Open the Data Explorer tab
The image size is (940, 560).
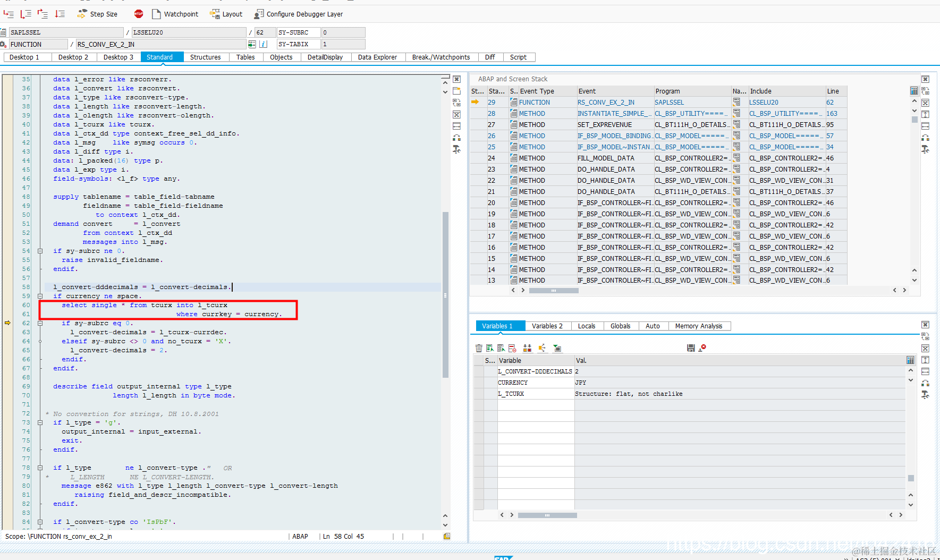coord(377,57)
